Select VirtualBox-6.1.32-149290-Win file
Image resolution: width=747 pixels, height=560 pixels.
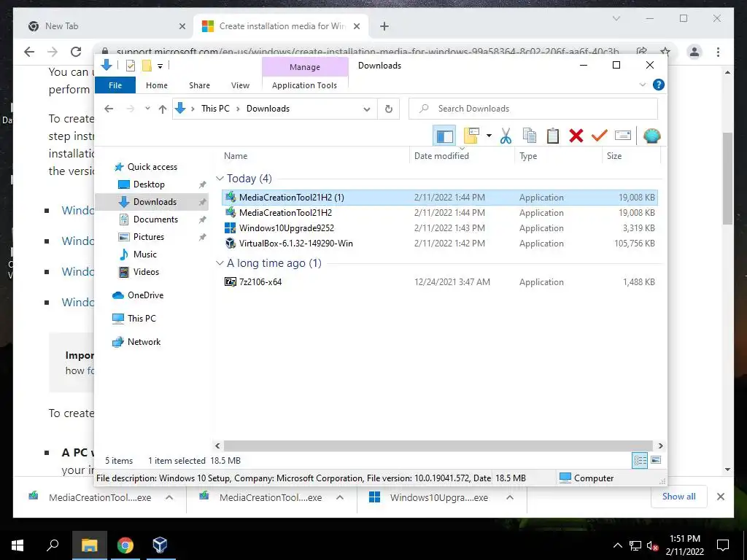[x=440, y=243]
